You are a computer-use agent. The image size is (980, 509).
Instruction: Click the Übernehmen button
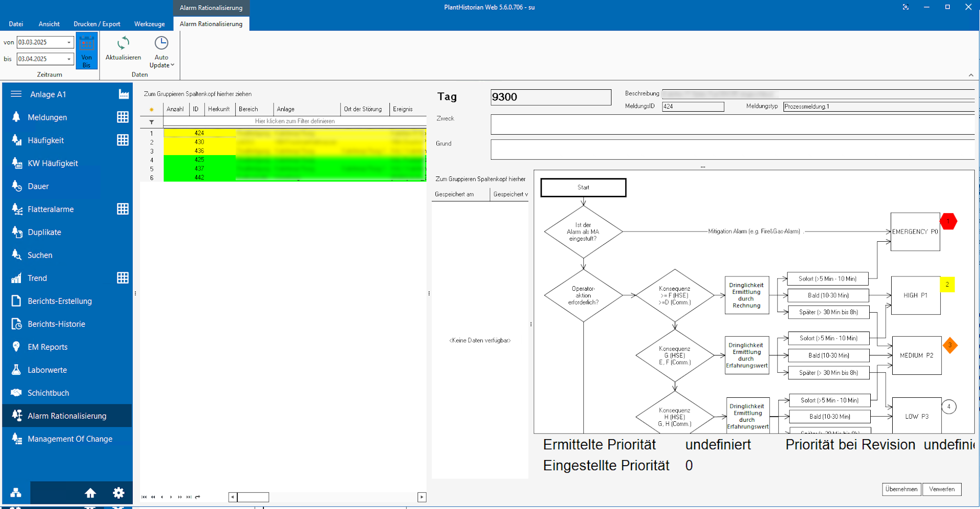pos(901,489)
